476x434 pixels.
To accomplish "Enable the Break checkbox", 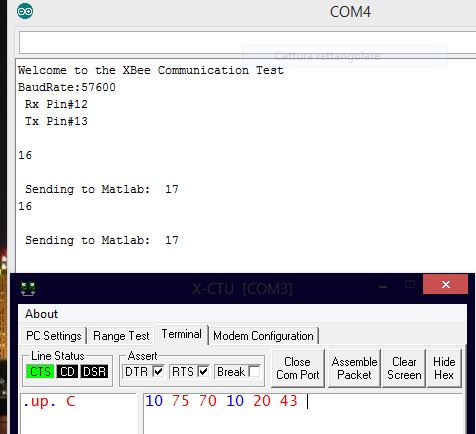I will 254,371.
